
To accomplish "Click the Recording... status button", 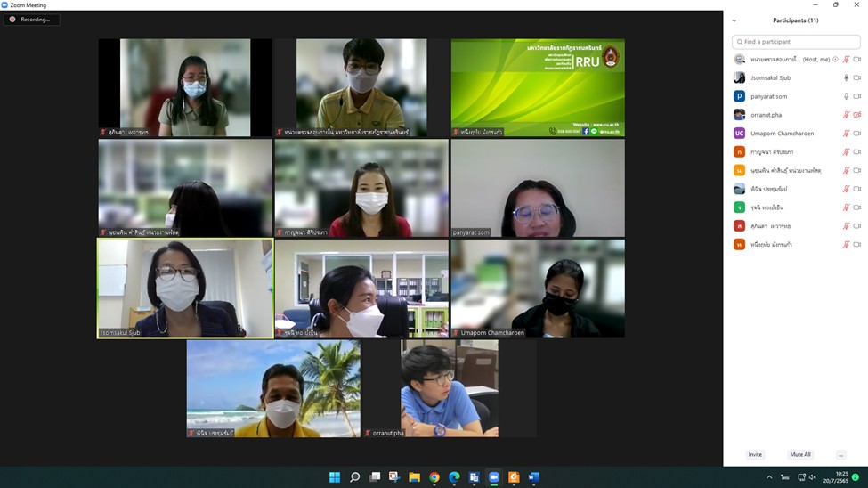I will pyautogui.click(x=31, y=20).
